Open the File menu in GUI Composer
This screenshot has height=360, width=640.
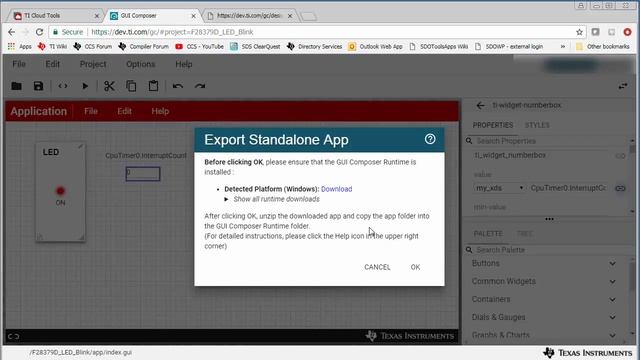(19, 64)
